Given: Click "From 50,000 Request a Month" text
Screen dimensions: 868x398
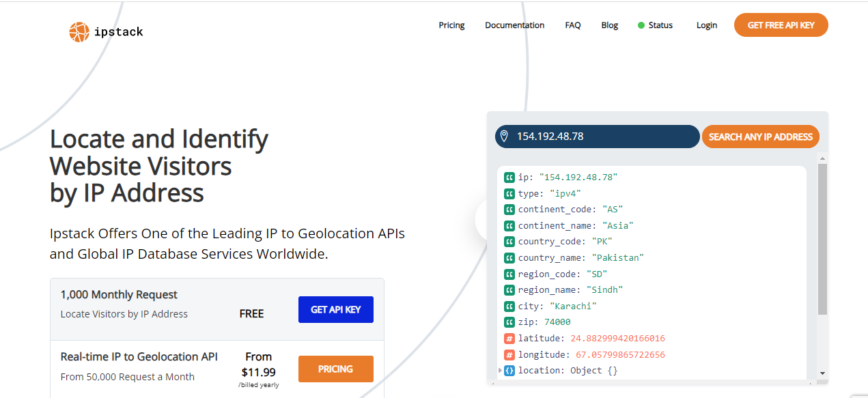Looking at the screenshot, I should pyautogui.click(x=128, y=377).
